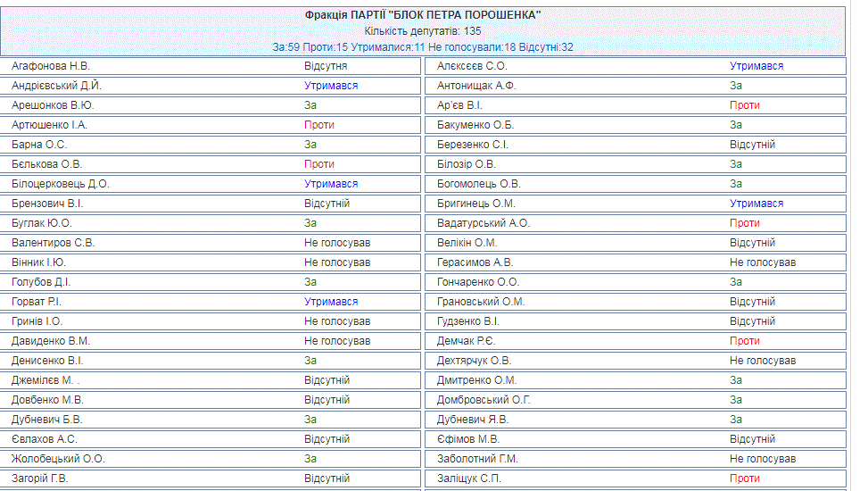Select deputy name Агафонова Н.В.

pyautogui.click(x=51, y=66)
